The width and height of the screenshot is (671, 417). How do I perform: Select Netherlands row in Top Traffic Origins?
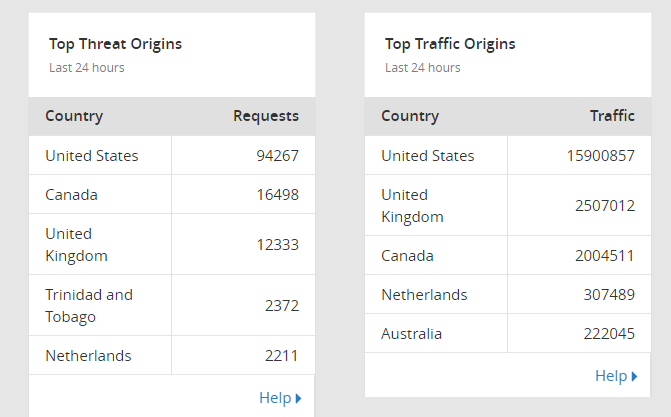tap(424, 295)
